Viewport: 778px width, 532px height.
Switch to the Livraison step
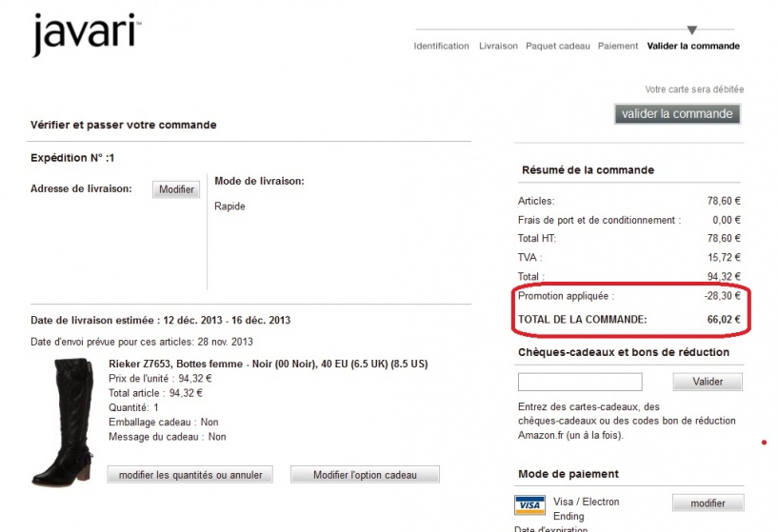click(x=498, y=46)
